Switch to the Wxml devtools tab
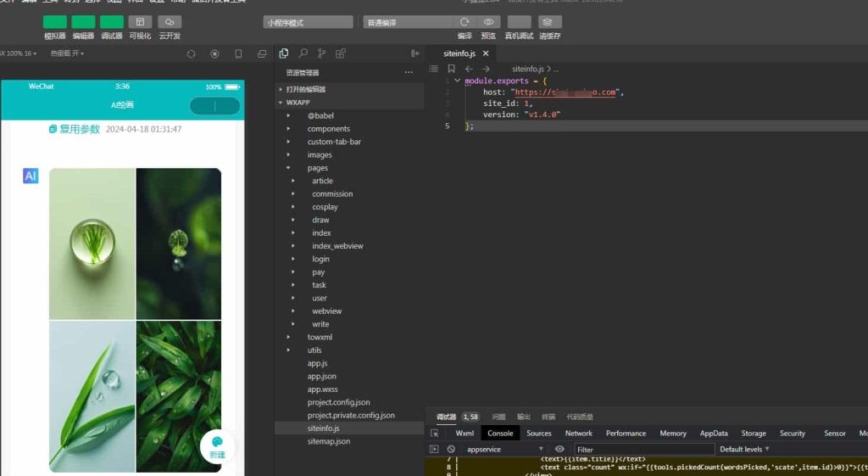Screen dimensions: 868x476 (465, 434)
